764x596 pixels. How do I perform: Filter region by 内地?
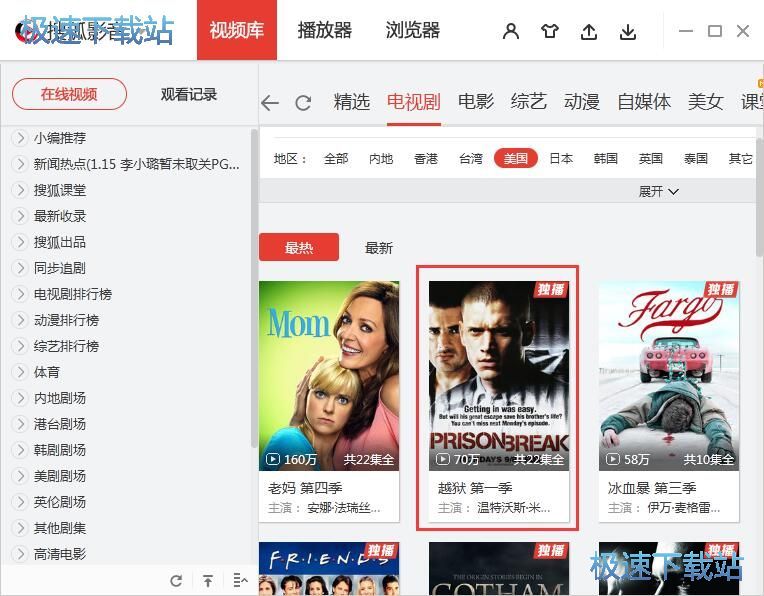tap(381, 158)
